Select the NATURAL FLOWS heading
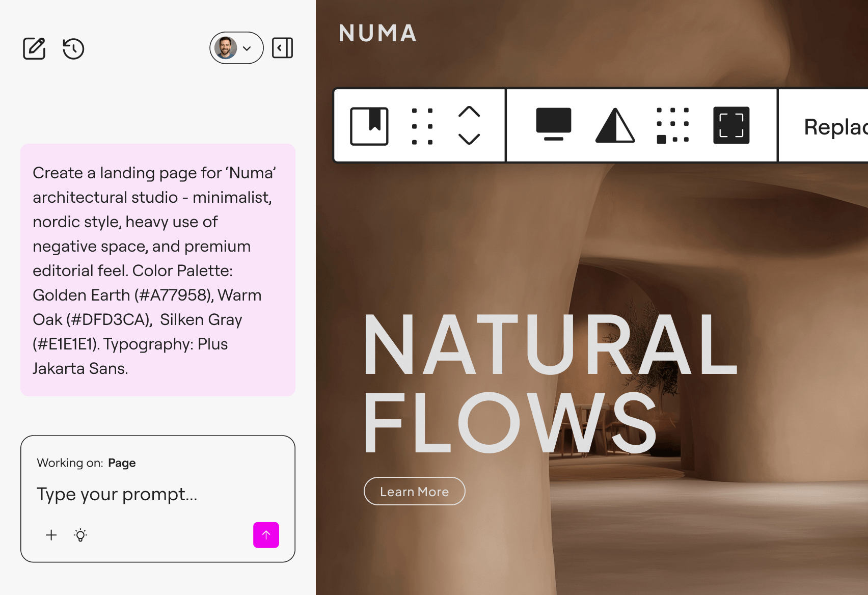 pos(550,382)
